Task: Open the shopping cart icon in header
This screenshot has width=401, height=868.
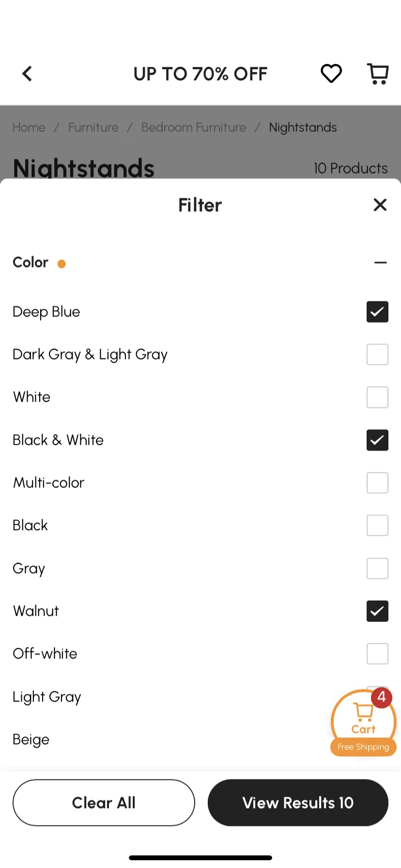Action: (378, 74)
